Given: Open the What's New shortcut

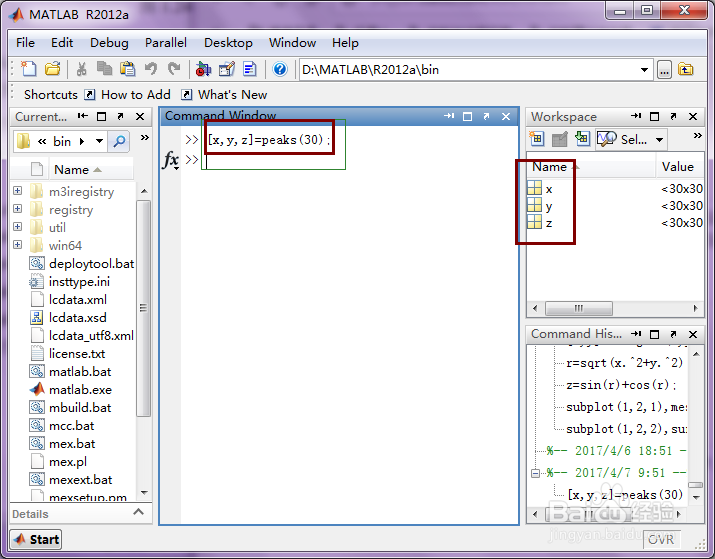Looking at the screenshot, I should tap(224, 95).
